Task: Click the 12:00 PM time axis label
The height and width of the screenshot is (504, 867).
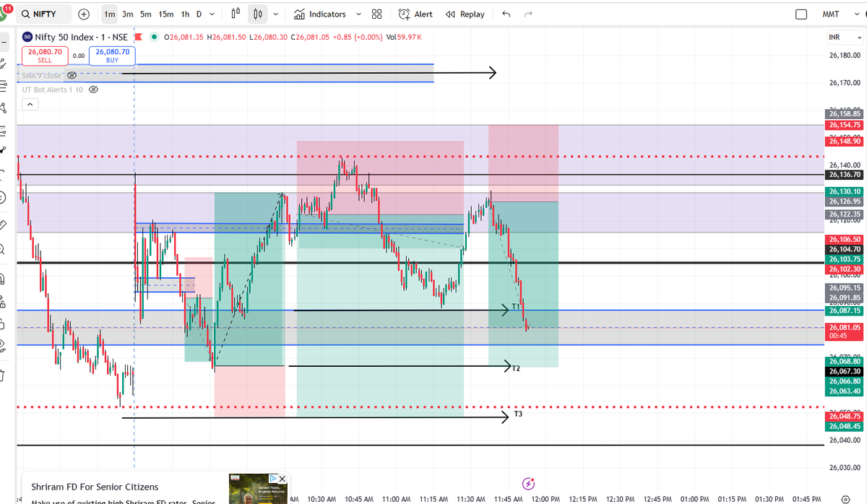Action: 545,499
